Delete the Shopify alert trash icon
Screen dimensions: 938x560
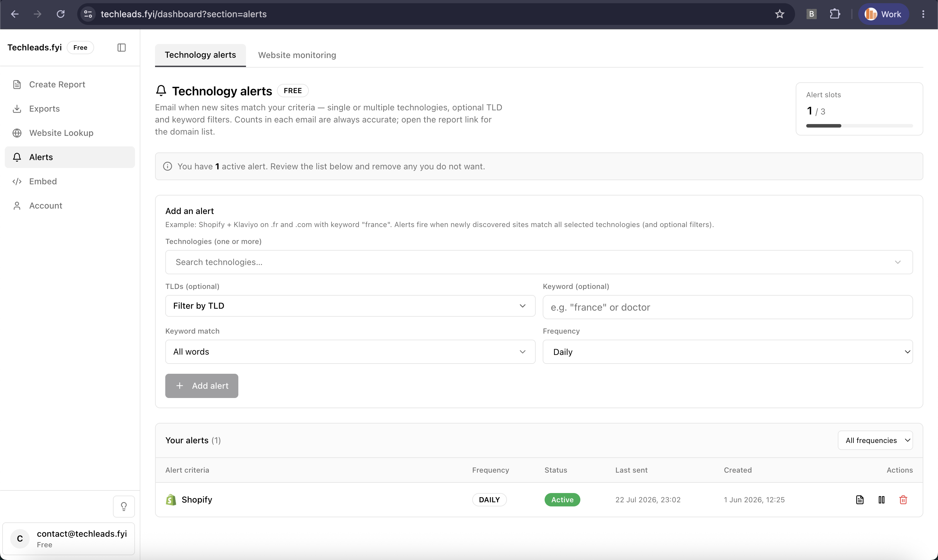[x=903, y=500]
